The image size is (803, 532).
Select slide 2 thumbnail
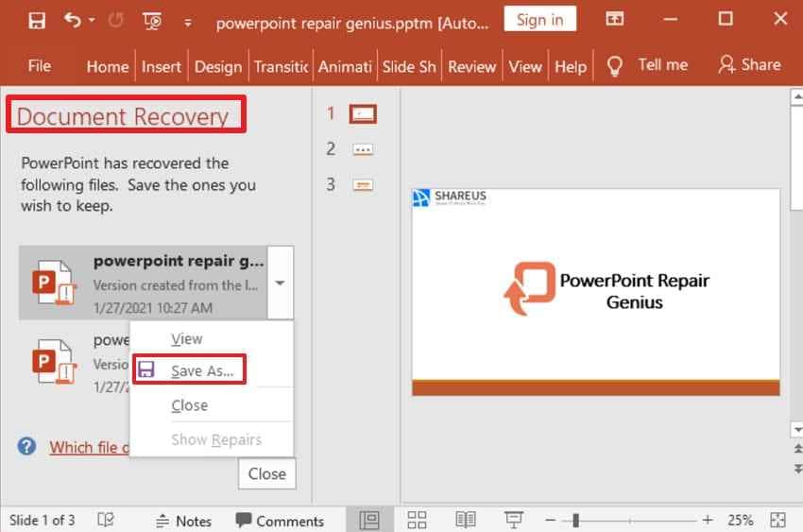click(363, 150)
